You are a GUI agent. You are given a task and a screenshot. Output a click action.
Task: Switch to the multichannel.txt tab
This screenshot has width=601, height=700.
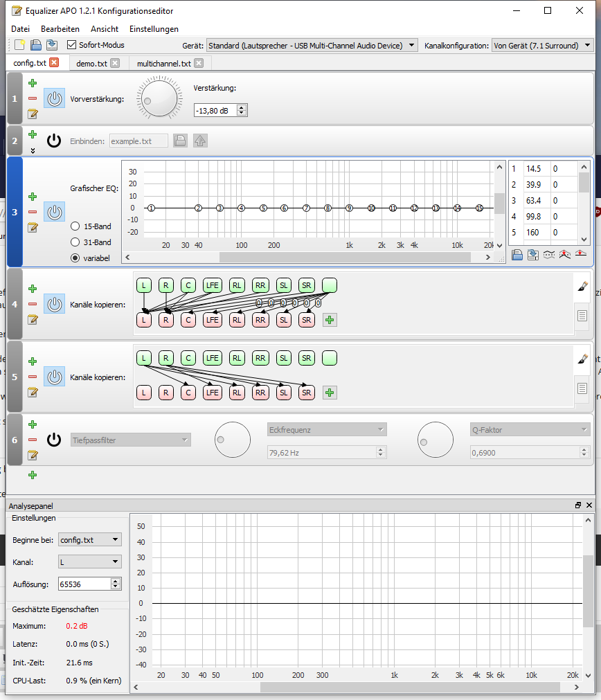coord(163,63)
